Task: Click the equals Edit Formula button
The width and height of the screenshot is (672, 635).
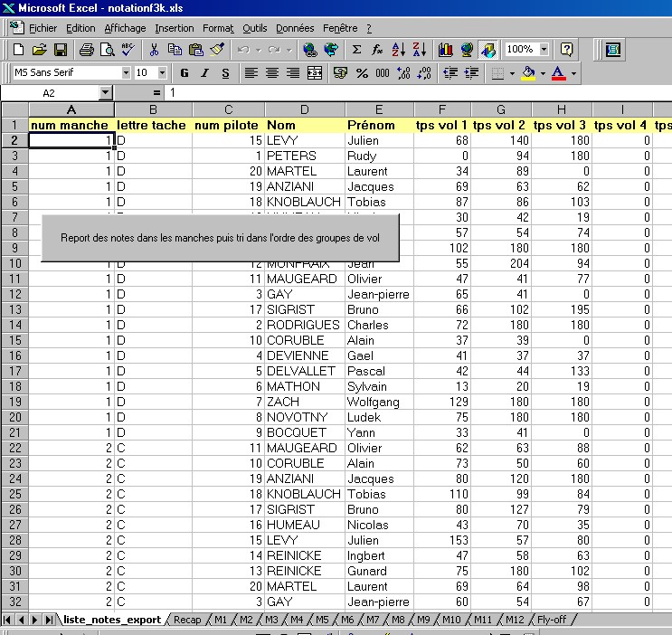Action: coord(156,93)
